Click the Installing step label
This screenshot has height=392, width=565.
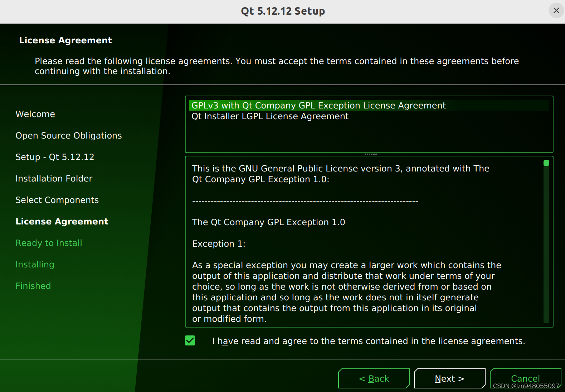[35, 264]
